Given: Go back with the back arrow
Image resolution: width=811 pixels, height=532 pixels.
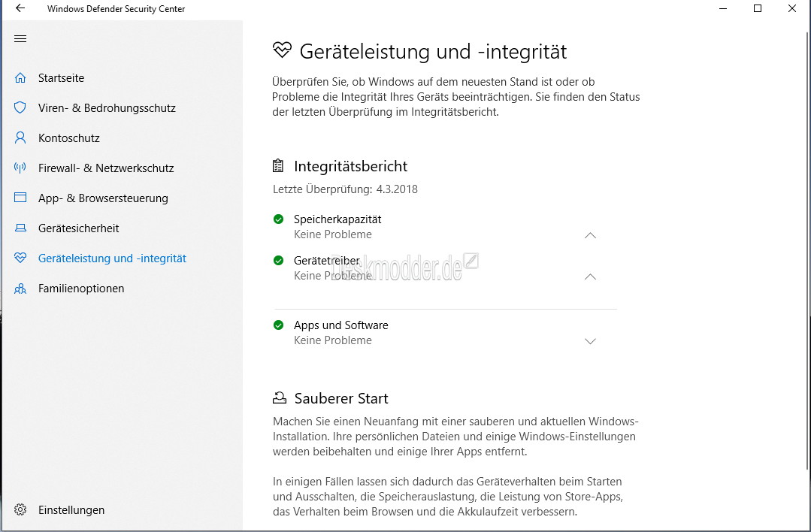Looking at the screenshot, I should pos(20,8).
